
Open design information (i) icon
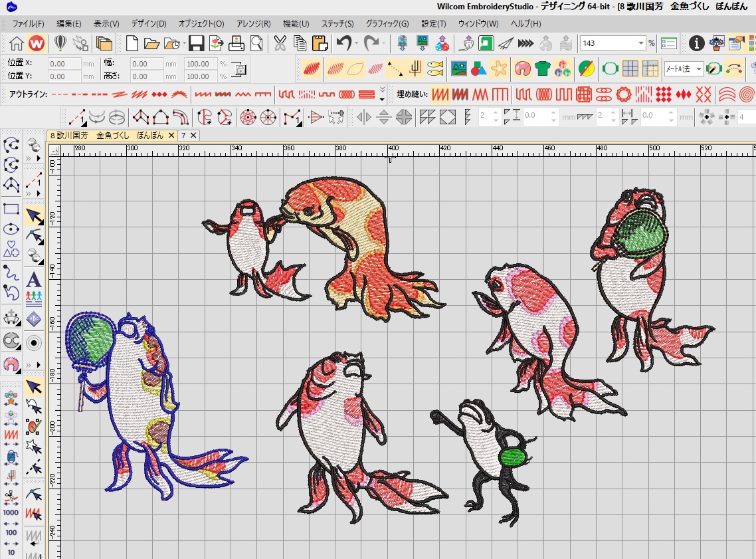[x=696, y=43]
